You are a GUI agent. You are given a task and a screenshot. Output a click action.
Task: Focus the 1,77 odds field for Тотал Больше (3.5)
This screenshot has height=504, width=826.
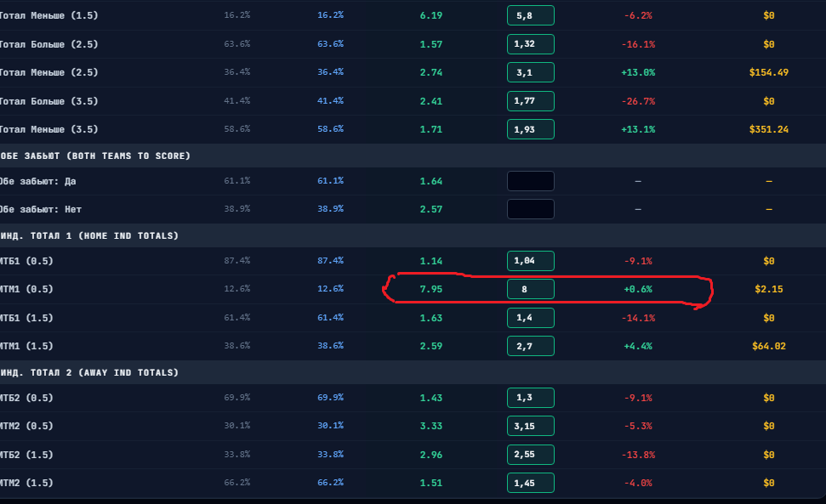(531, 101)
